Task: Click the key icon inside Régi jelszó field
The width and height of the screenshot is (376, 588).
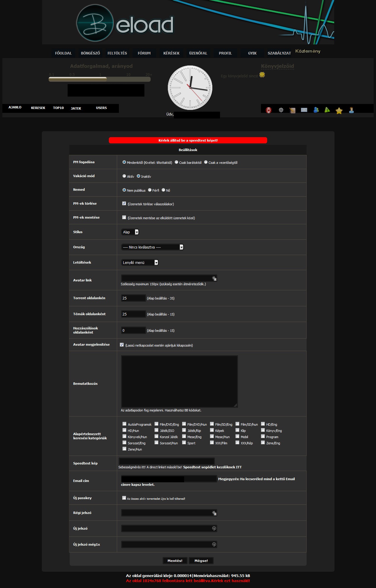Action: [214, 513]
